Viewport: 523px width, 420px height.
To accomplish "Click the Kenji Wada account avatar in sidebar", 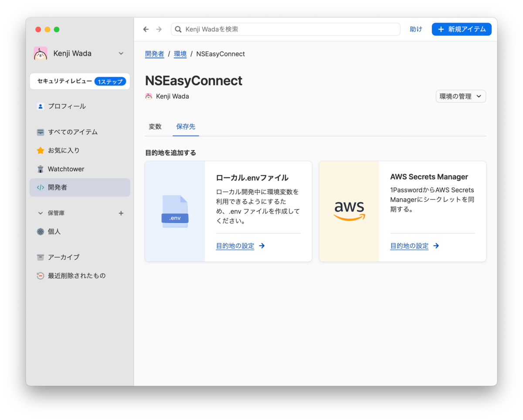I will point(41,53).
